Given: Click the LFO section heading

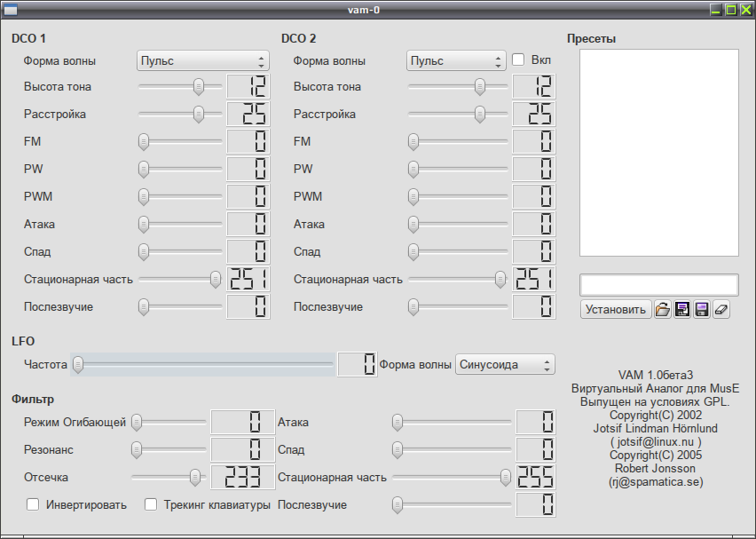Looking at the screenshot, I should (x=23, y=341).
